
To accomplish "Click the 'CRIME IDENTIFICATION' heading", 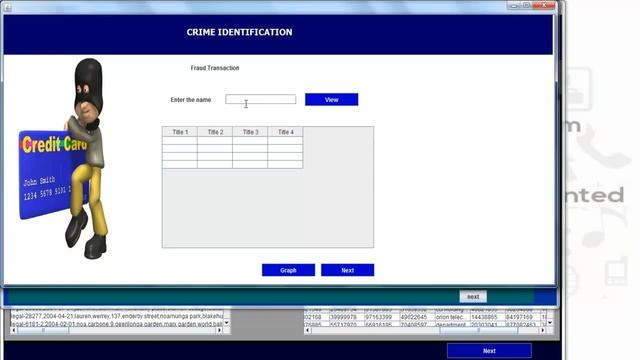I will [x=239, y=32].
